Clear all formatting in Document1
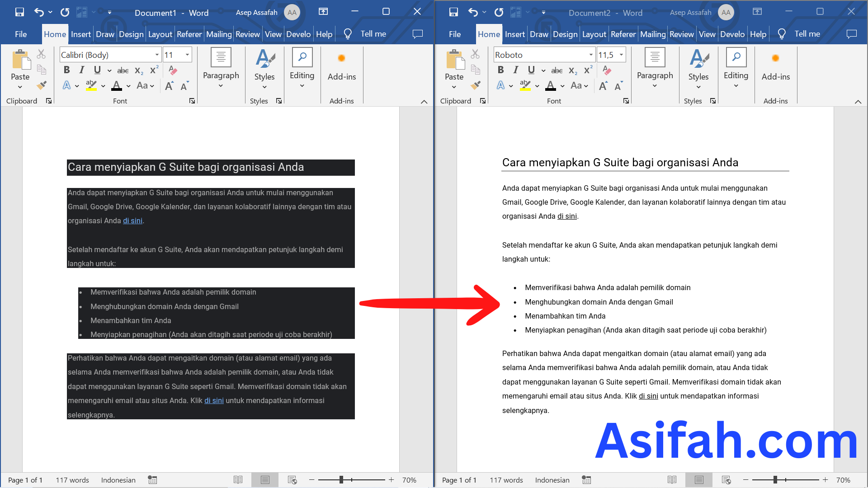Screen dimensions: 868x488 coord(173,70)
